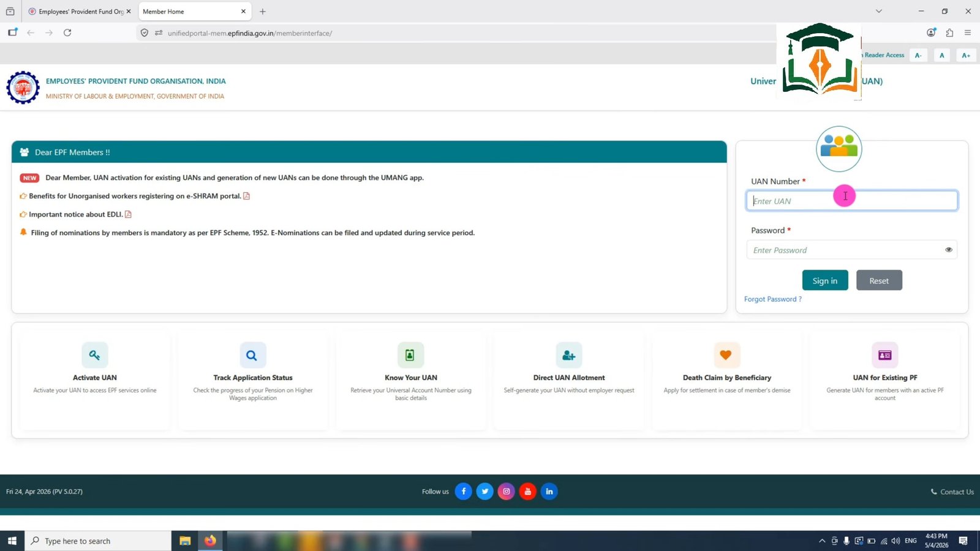The image size is (980, 551).
Task: Go back with the browser back arrow
Action: tap(31, 33)
